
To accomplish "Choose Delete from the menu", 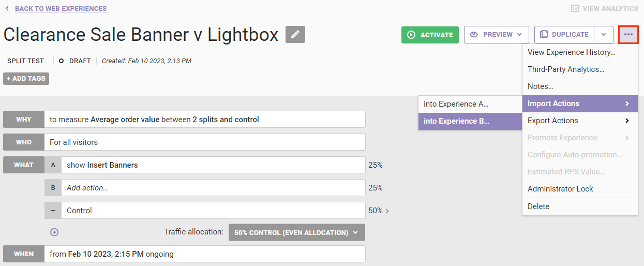I will pos(538,206).
